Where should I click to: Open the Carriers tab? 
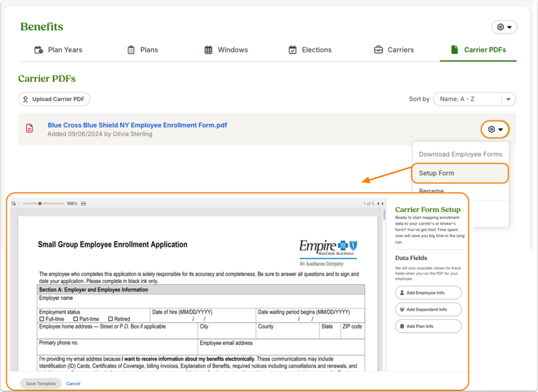[x=393, y=50]
